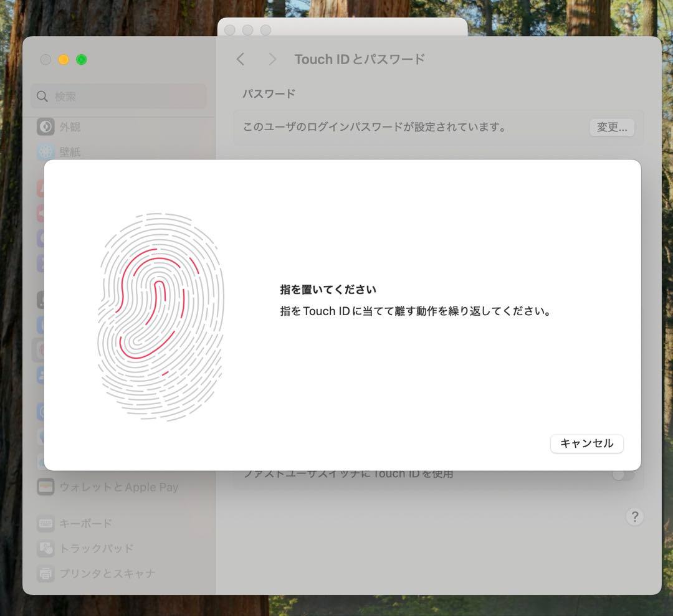Image resolution: width=673 pixels, height=616 pixels.
Task: Click the magnifying glass in the search field
Action: click(x=41, y=97)
